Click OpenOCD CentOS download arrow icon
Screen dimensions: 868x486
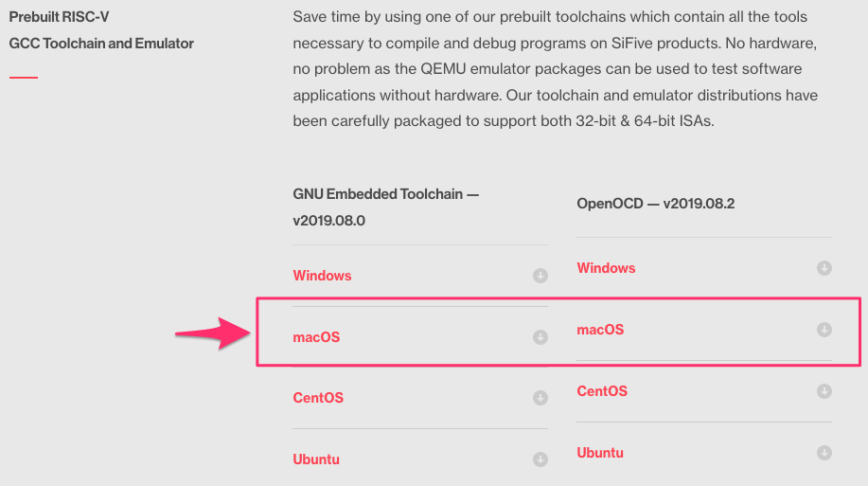(824, 391)
